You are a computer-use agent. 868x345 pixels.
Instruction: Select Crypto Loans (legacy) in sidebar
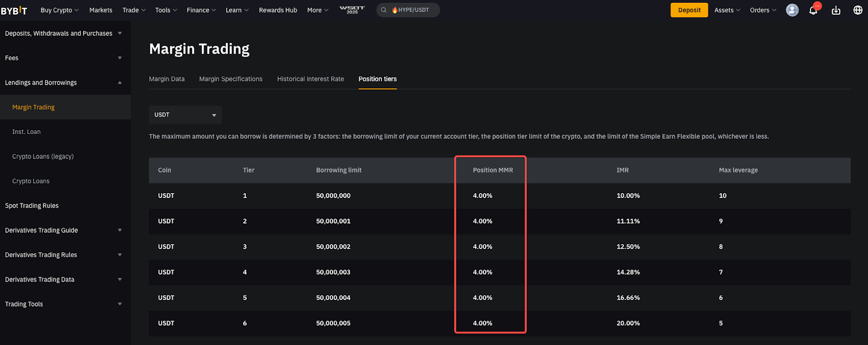click(43, 157)
